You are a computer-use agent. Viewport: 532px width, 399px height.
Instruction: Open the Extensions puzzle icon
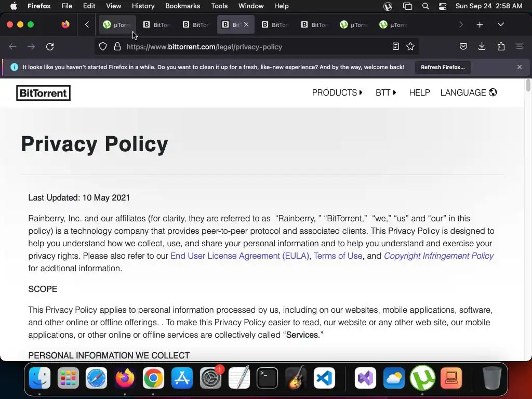coord(501,46)
